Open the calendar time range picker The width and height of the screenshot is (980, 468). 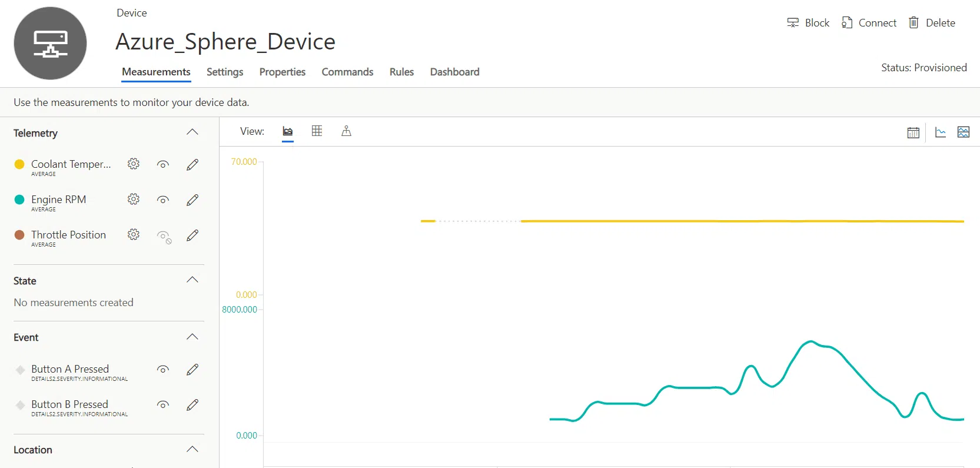(913, 132)
